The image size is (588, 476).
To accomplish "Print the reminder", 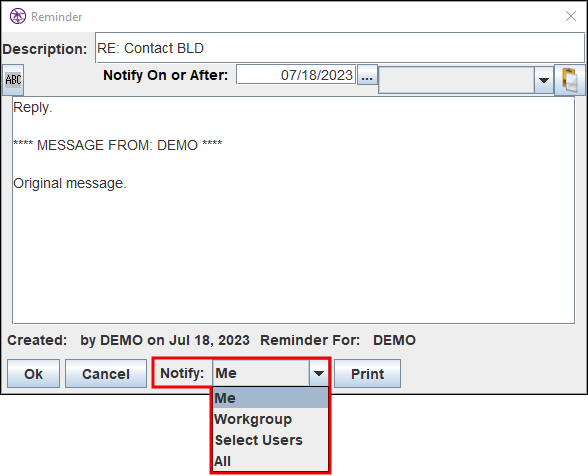I will (367, 374).
